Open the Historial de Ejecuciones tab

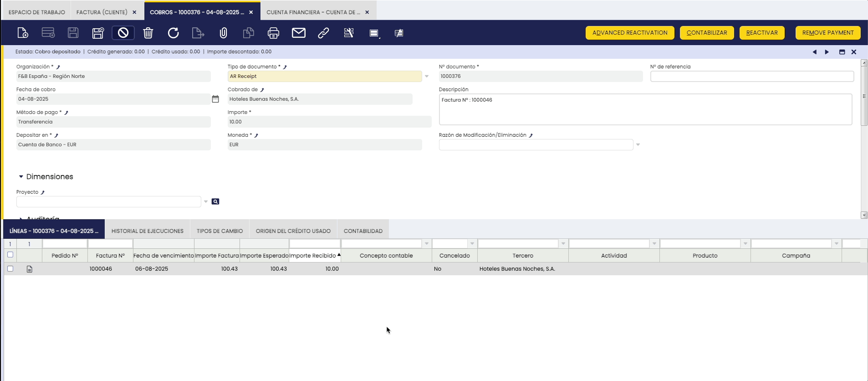148,231
